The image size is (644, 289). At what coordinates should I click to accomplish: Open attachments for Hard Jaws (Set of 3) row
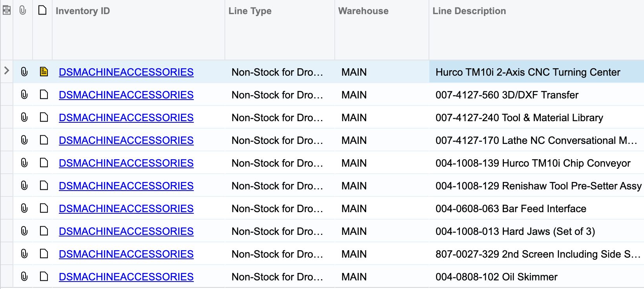point(24,231)
